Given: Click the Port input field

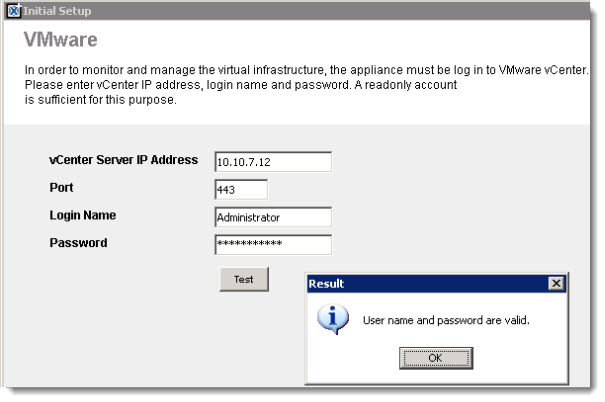Looking at the screenshot, I should (241, 189).
